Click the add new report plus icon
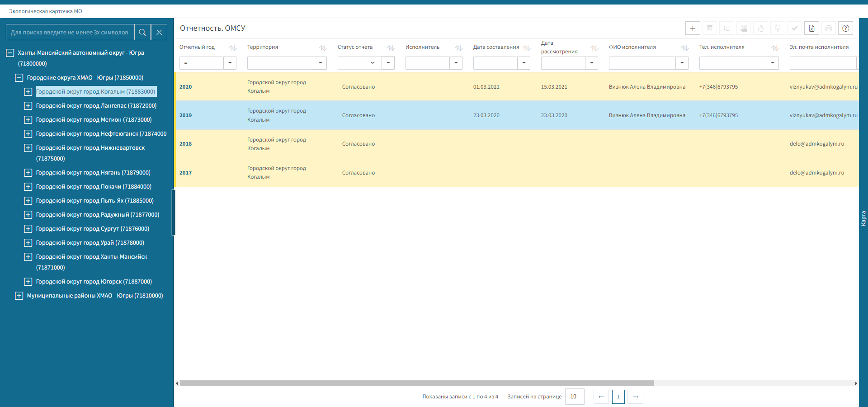 pyautogui.click(x=693, y=28)
